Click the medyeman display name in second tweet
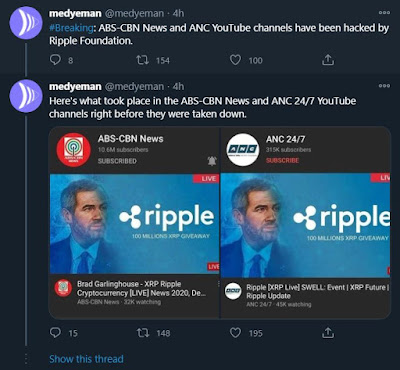Screen dimensions: 400x370 75,86
